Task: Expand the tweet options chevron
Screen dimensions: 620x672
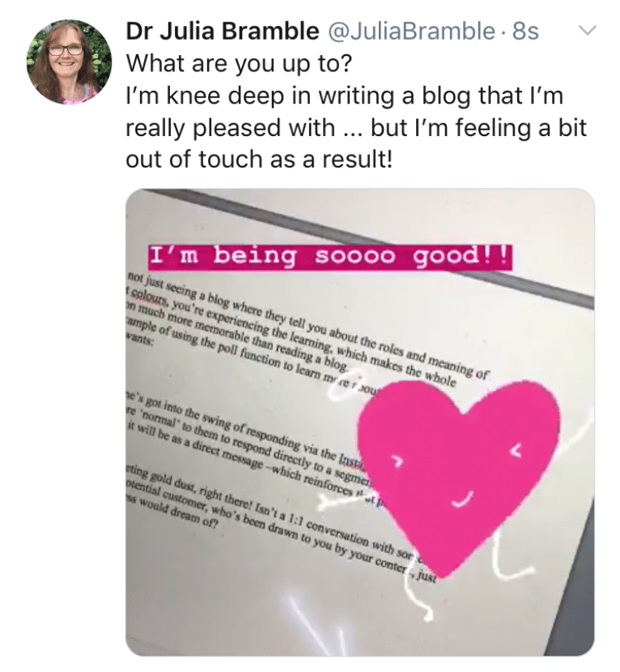Action: click(x=588, y=30)
